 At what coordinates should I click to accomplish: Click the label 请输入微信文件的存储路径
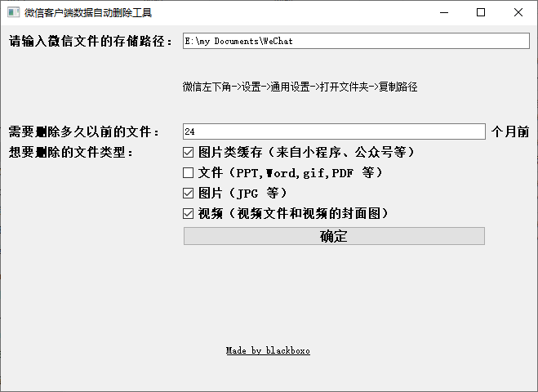91,41
